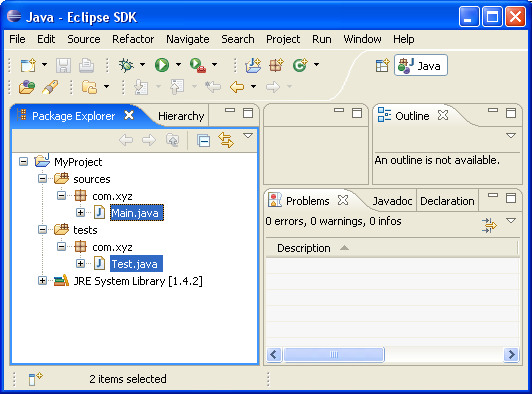Click the New wizard toolbar icon

(x=28, y=65)
